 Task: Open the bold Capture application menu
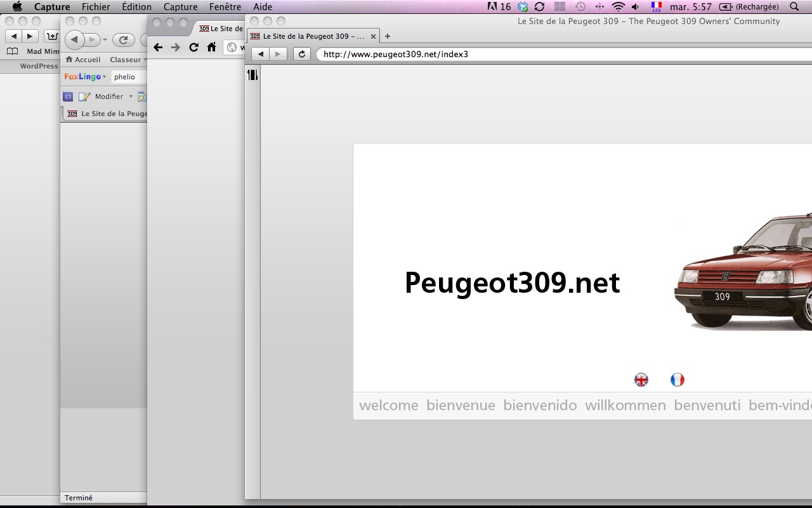[52, 7]
